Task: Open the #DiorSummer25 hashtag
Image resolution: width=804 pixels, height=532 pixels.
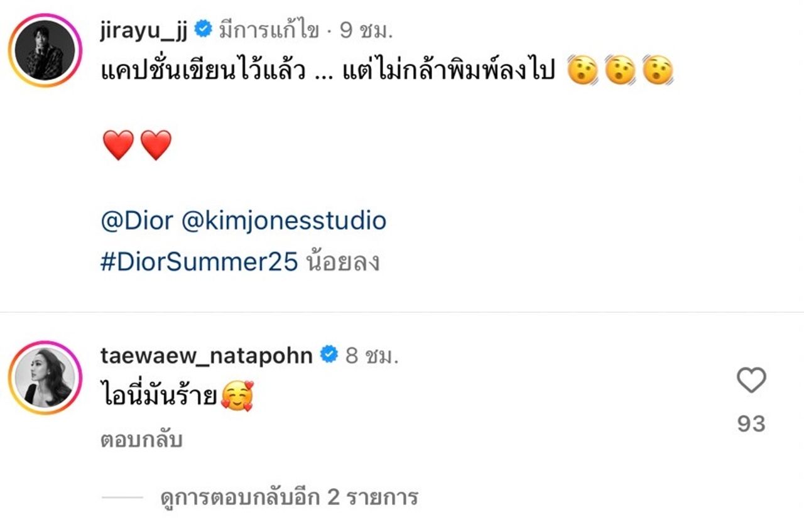Action: [x=198, y=262]
